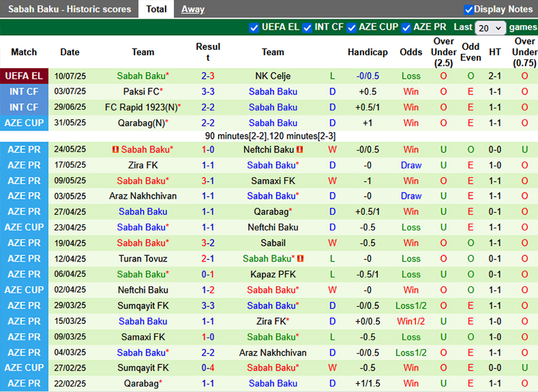This screenshot has height=392, width=538.
Task: Open the Away tab
Action: point(193,9)
